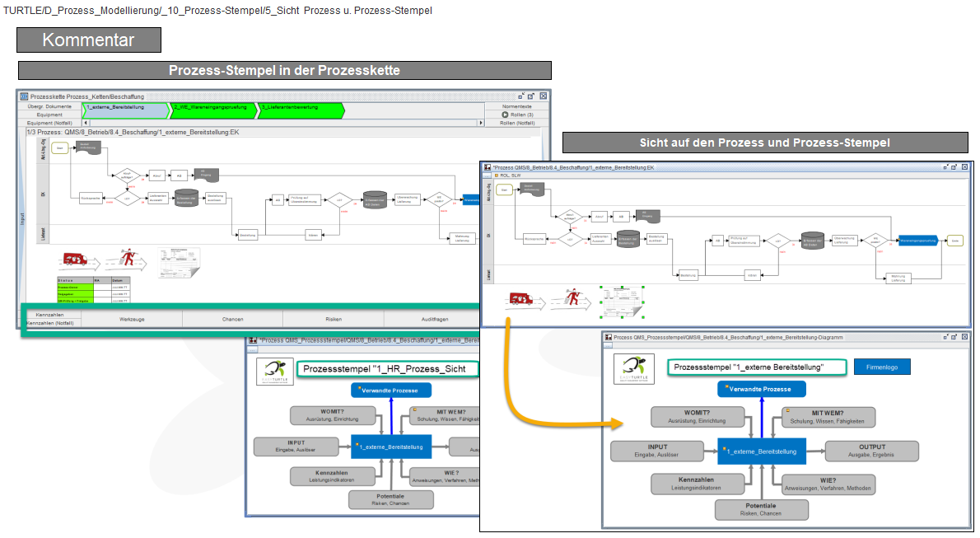Restore down the Prozesskette window

(520, 96)
